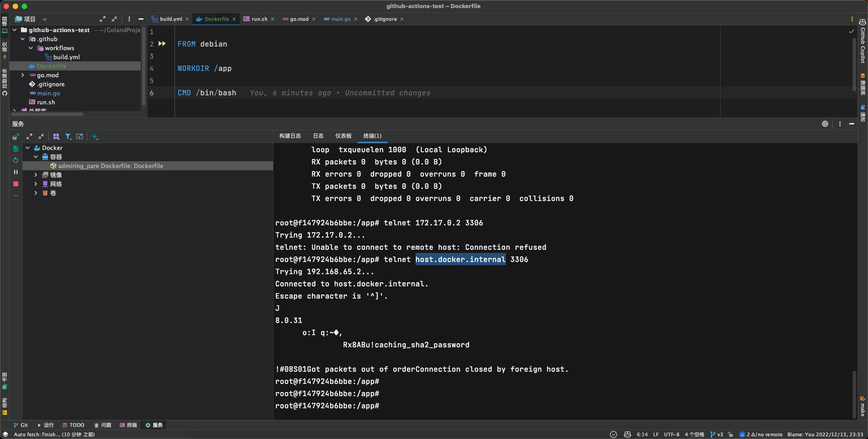
Task: Open the 问题 Problems tool window button
Action: pos(103,425)
